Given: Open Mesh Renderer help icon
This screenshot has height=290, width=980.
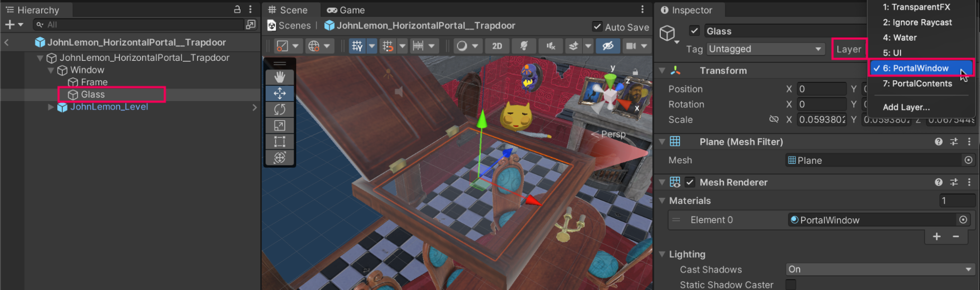Looking at the screenshot, I should (938, 182).
